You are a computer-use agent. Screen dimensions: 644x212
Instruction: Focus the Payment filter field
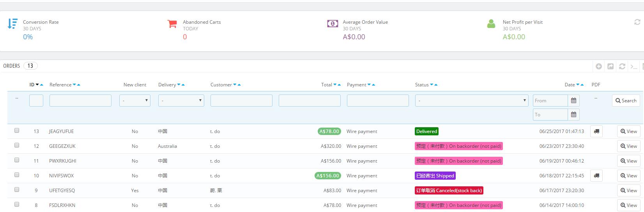(x=378, y=101)
